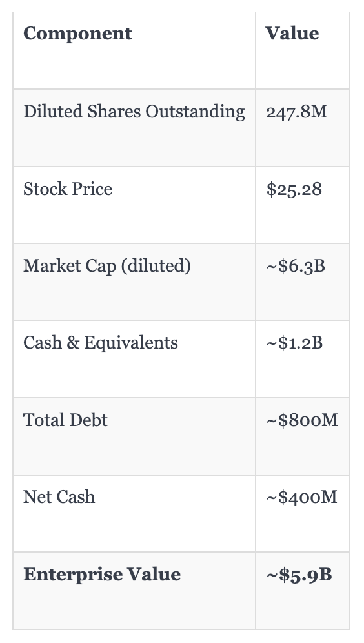Click the $25.28 stock price value

(294, 189)
